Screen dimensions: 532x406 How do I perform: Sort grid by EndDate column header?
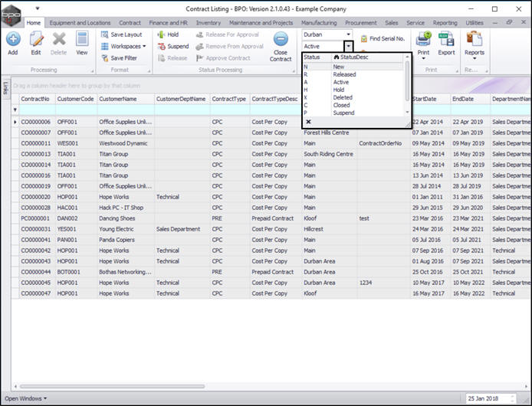pyautogui.click(x=470, y=99)
